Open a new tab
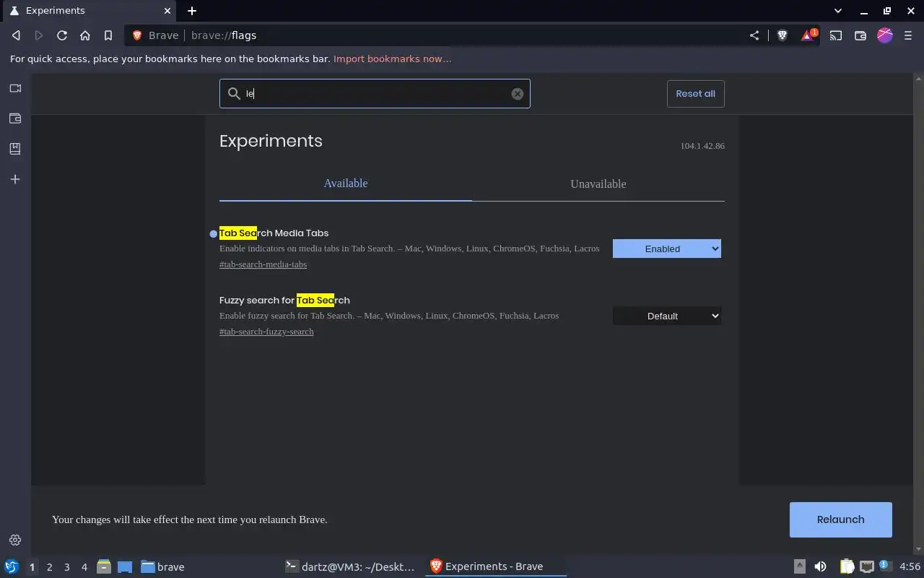 (x=192, y=11)
